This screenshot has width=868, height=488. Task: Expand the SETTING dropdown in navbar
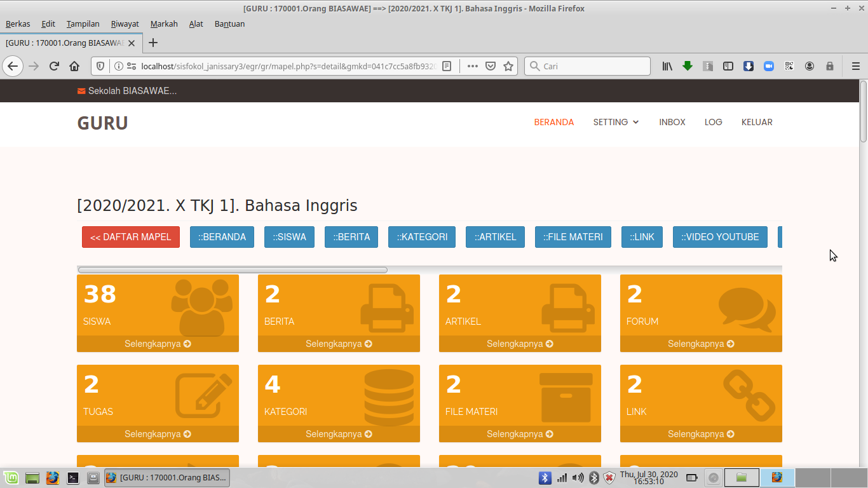click(616, 122)
